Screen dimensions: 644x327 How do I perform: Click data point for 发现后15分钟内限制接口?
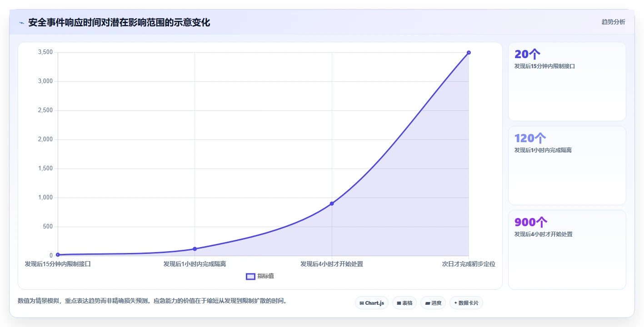(58, 255)
